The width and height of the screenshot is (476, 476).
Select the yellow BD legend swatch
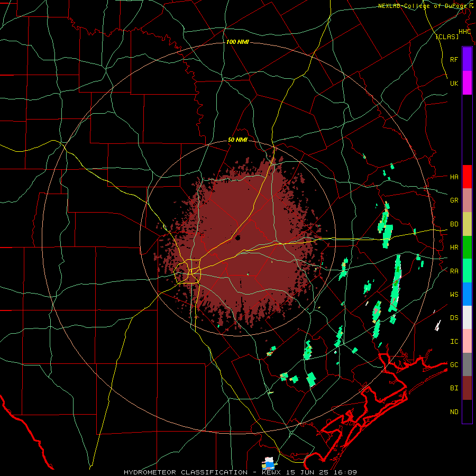pos(467,224)
